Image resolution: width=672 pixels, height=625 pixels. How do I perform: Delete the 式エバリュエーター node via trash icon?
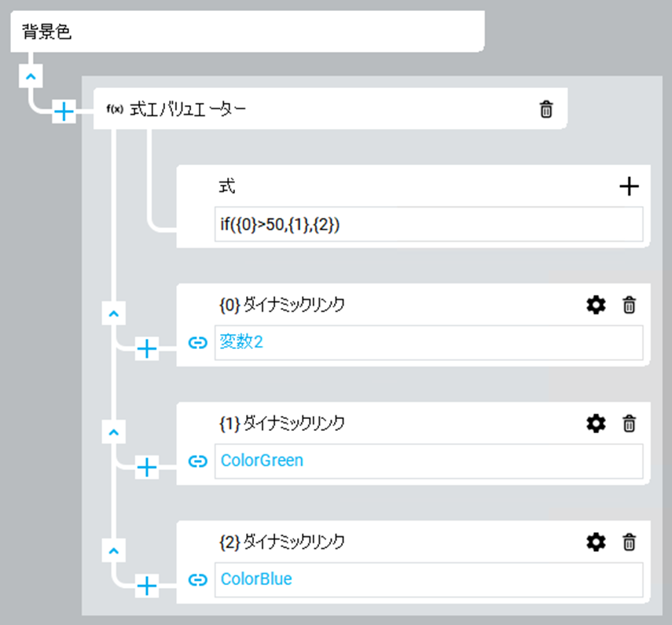[x=546, y=109]
